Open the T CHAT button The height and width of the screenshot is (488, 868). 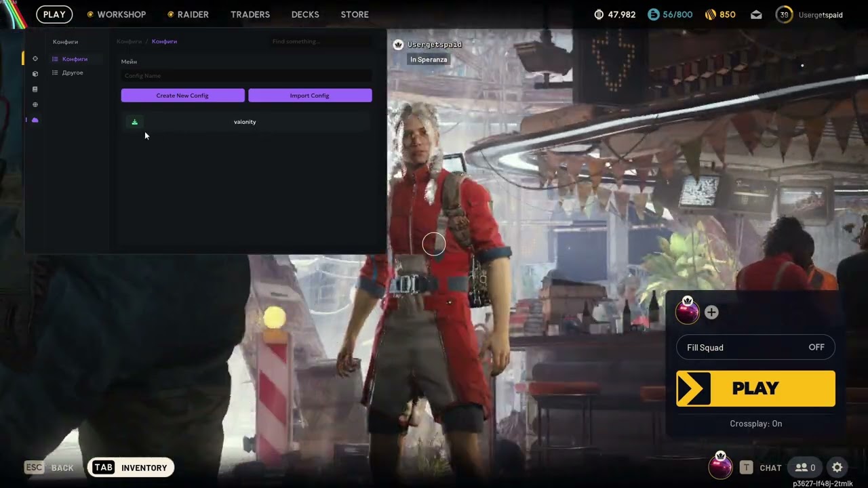tap(760, 468)
